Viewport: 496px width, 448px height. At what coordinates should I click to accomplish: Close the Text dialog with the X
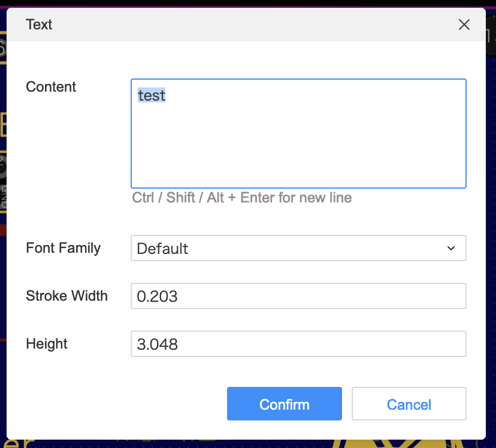click(x=464, y=25)
